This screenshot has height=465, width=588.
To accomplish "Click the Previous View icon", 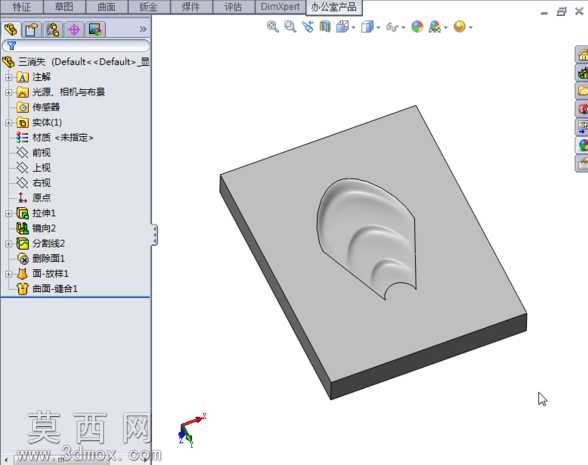I will [x=308, y=27].
